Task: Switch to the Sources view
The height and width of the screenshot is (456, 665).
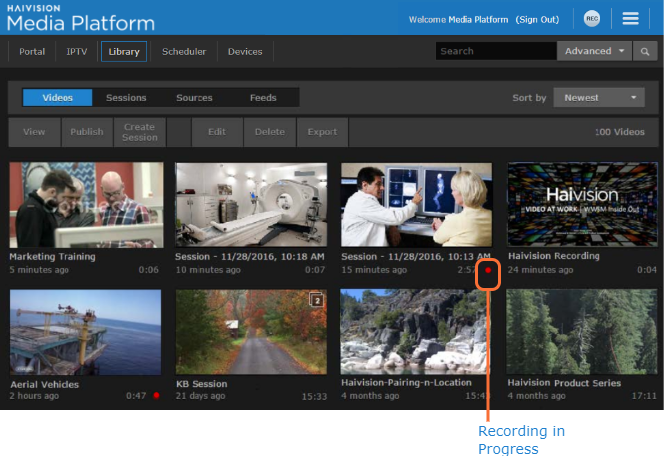Action: [x=194, y=97]
